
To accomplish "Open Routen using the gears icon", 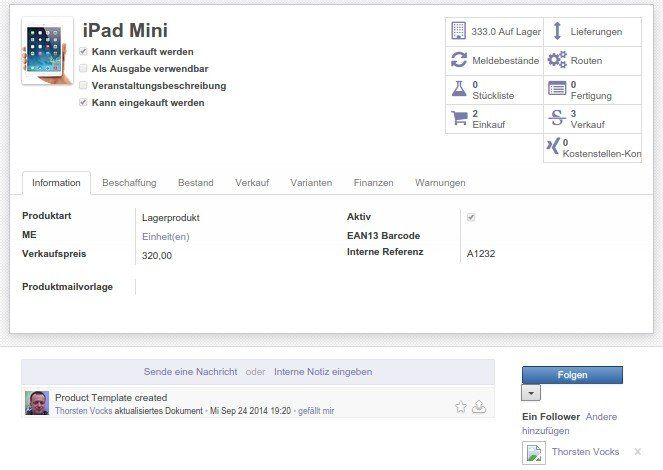I will click(557, 60).
